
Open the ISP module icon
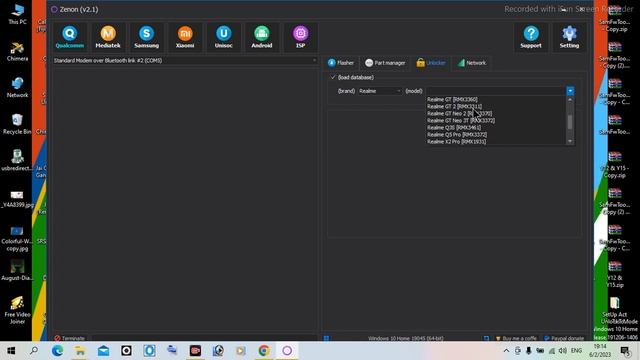pyautogui.click(x=300, y=37)
